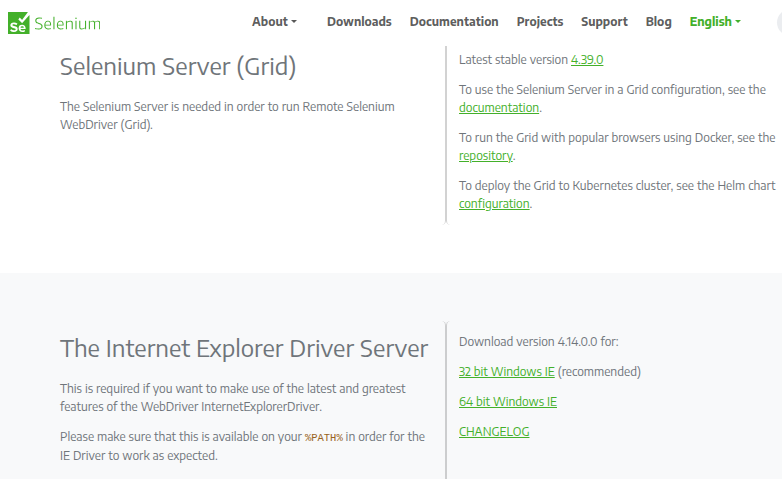Click the Selenium Server (Grid) heading
The width and height of the screenshot is (782, 479).
178,67
